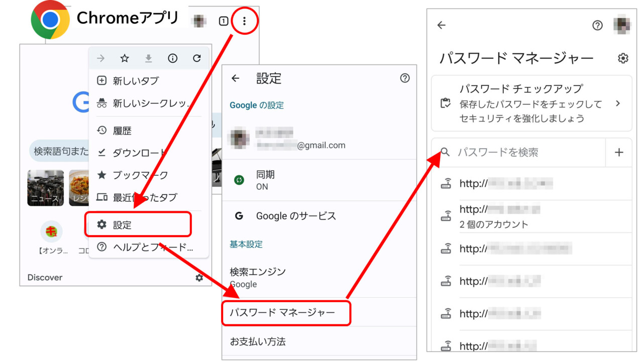The image size is (643, 364).
Task: Open password manager settings gear
Action: pos(623,58)
